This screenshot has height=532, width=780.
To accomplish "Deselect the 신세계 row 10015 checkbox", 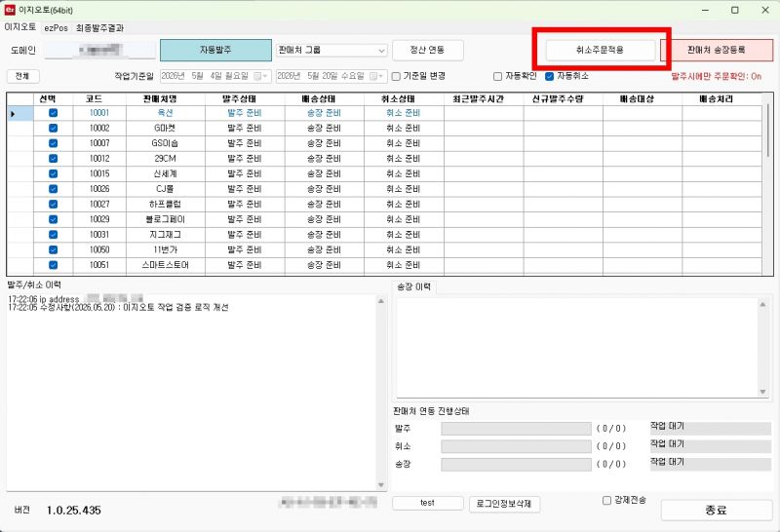I will click(x=54, y=173).
